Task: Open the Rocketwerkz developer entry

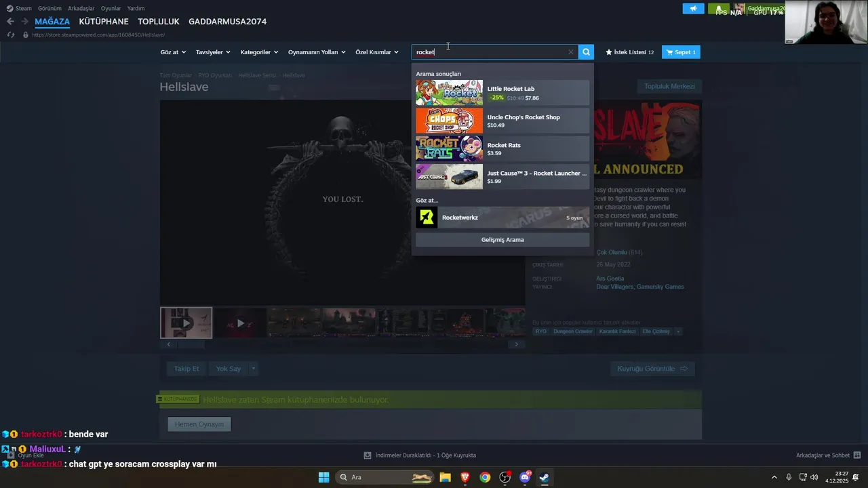Action: click(x=502, y=218)
